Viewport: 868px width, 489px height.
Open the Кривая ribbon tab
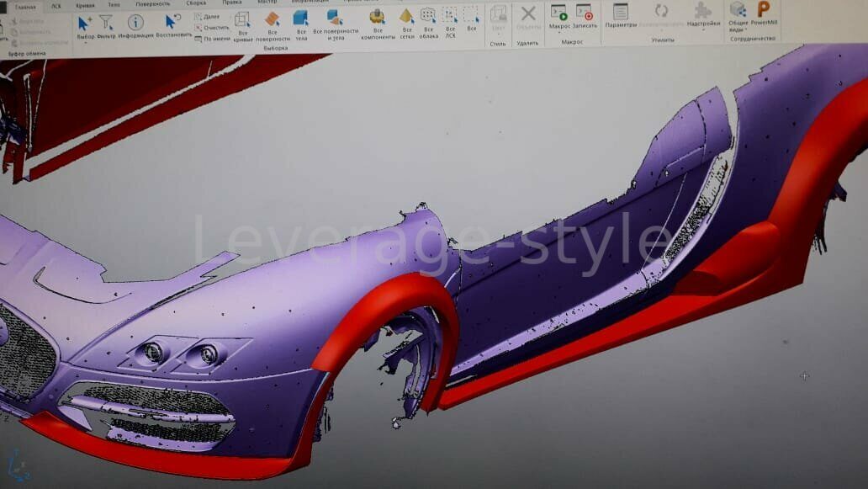(x=85, y=5)
